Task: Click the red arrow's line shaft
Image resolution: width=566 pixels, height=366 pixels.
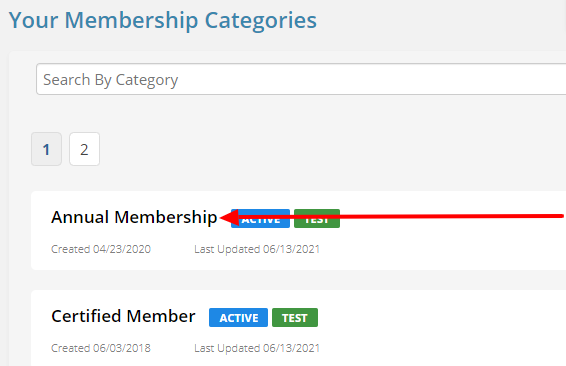Action: click(x=401, y=217)
